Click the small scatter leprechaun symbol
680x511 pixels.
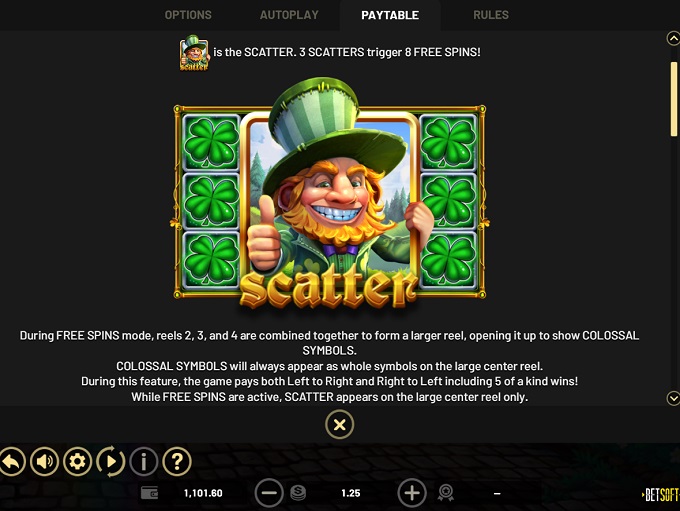click(x=194, y=52)
